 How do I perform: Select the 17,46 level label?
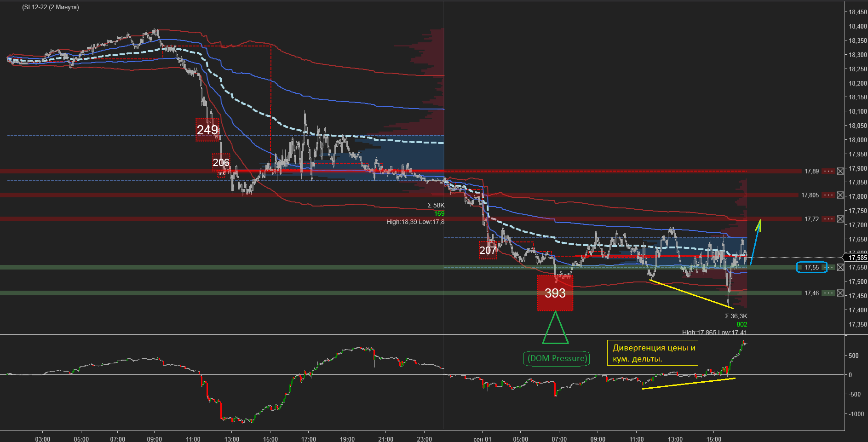[x=811, y=293]
